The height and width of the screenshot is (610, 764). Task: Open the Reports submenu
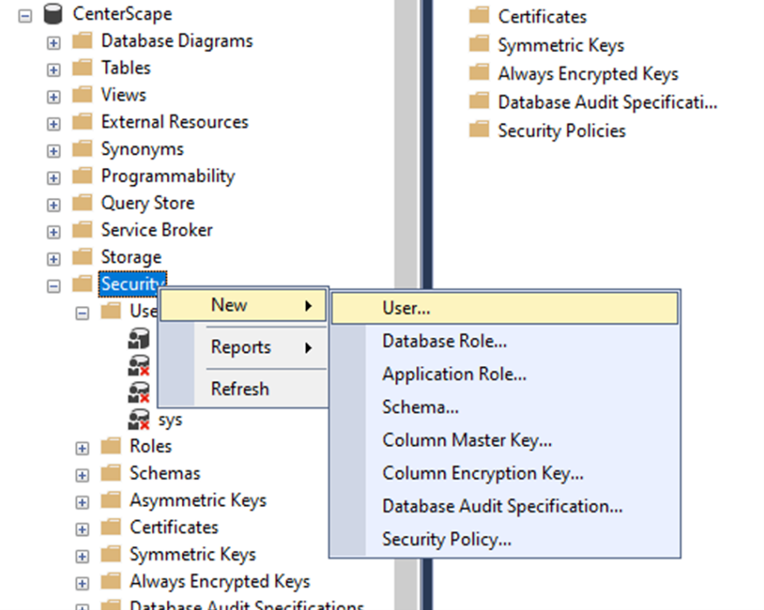point(241,347)
